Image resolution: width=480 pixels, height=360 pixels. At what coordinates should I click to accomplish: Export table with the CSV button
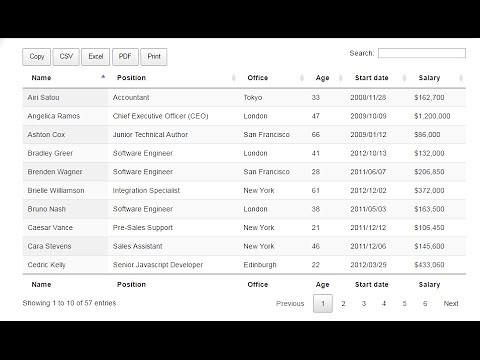(x=66, y=57)
